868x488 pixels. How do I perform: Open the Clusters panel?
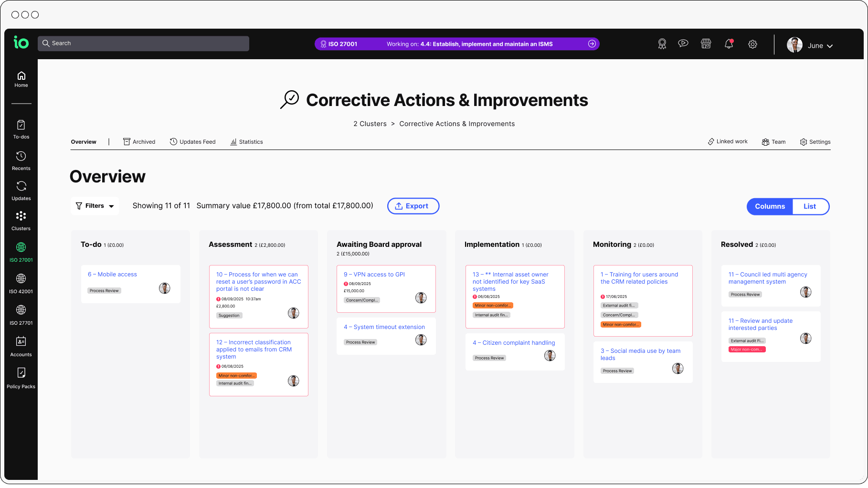(21, 220)
